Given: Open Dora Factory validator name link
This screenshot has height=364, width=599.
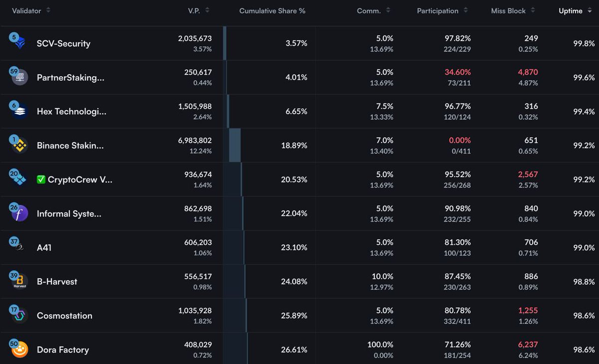Looking at the screenshot, I should point(63,350).
